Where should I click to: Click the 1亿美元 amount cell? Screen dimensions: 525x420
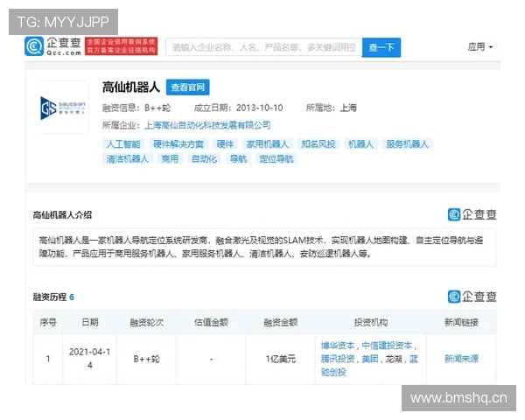tap(281, 359)
